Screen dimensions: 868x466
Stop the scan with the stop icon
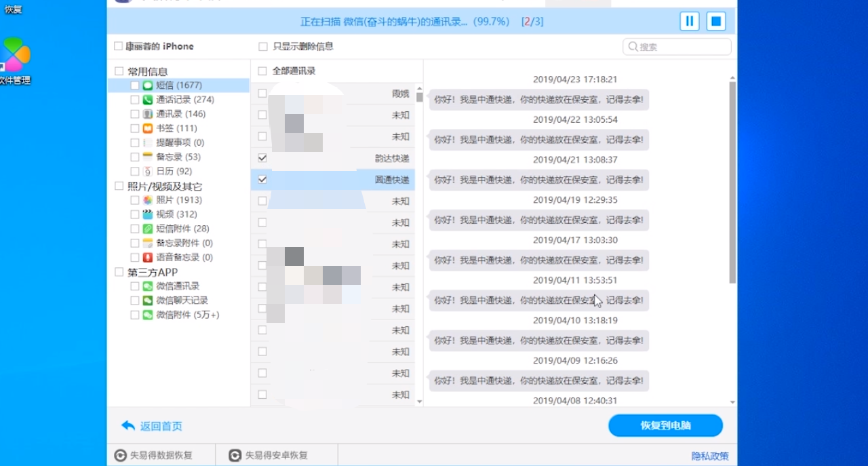click(x=716, y=22)
